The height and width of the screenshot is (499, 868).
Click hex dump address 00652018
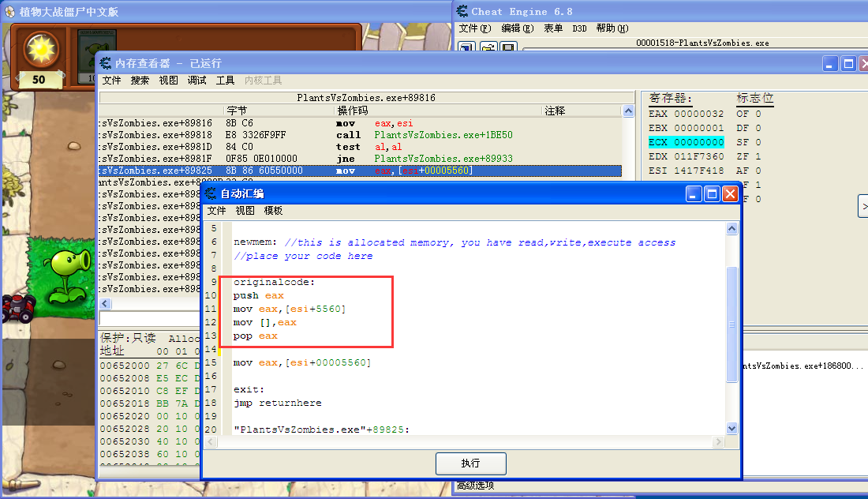click(125, 403)
